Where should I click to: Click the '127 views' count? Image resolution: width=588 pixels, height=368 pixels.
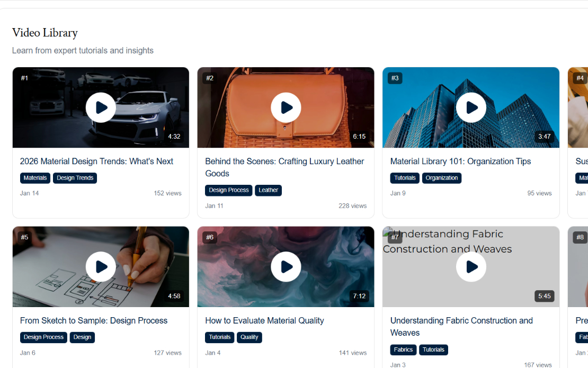pyautogui.click(x=167, y=353)
